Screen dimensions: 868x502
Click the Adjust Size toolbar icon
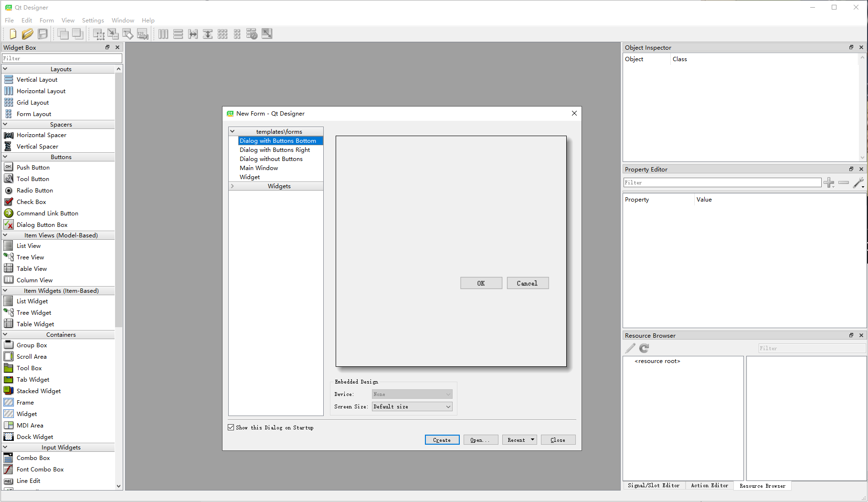pos(267,34)
